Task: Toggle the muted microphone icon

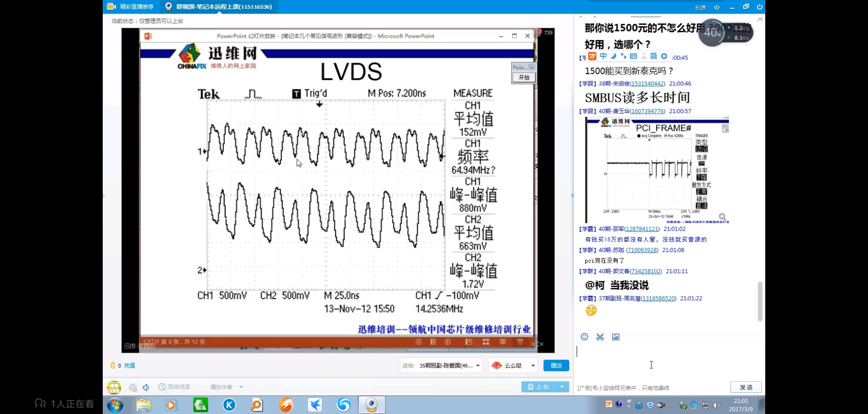Action: [133, 387]
